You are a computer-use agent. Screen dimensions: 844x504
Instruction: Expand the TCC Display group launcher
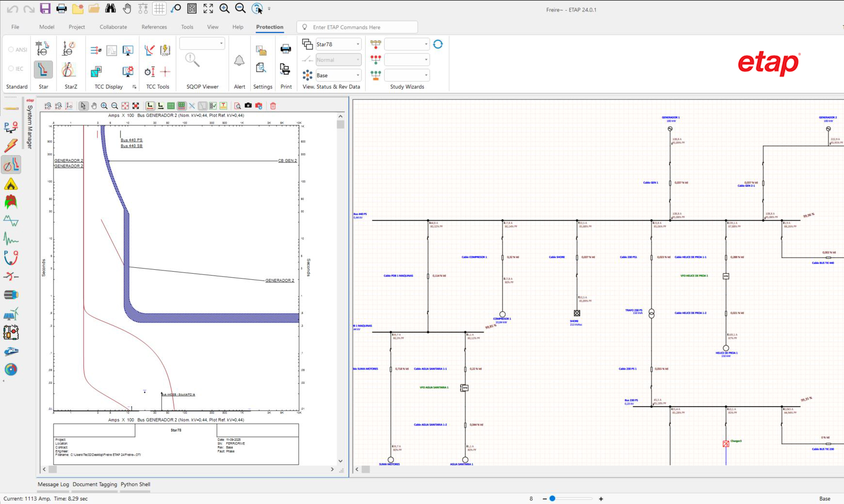click(x=134, y=87)
